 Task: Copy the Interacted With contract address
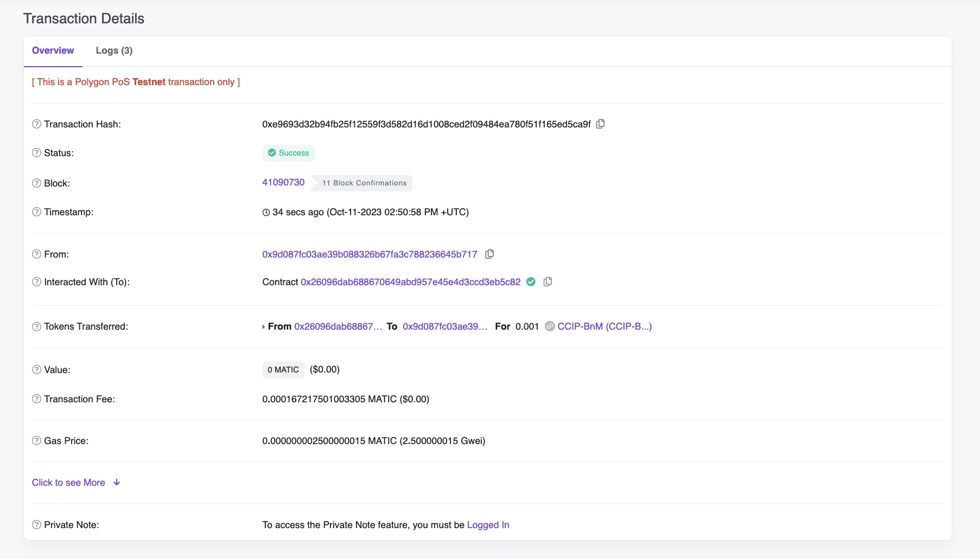point(548,282)
